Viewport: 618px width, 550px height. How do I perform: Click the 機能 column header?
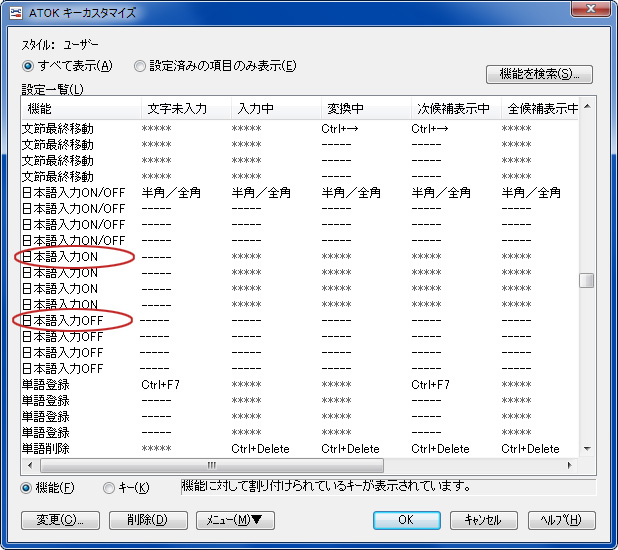pyautogui.click(x=81, y=108)
